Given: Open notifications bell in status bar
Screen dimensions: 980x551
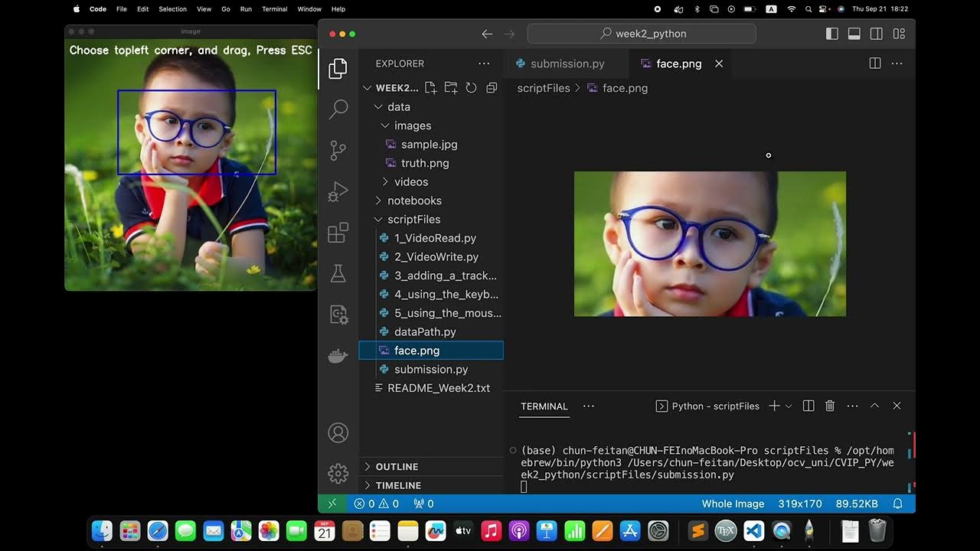Looking at the screenshot, I should tap(898, 504).
